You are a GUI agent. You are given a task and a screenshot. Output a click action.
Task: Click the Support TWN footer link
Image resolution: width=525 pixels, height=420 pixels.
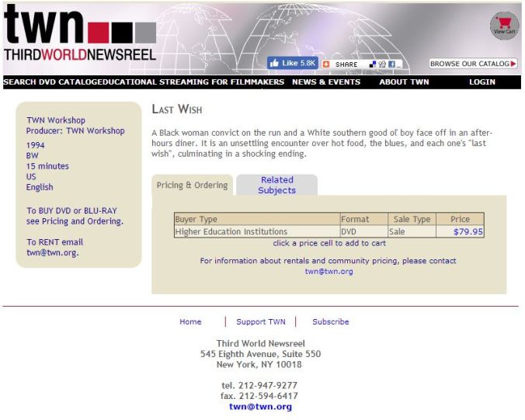[261, 321]
